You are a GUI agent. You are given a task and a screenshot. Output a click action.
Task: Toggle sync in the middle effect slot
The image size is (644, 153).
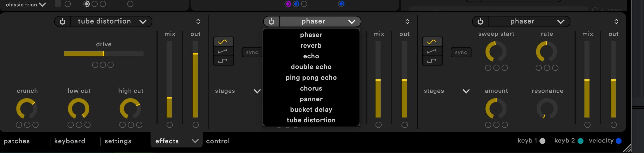[x=252, y=52]
